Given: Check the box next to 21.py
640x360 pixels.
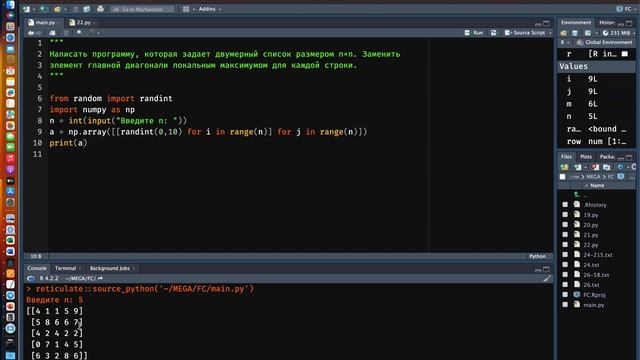Looking at the screenshot, I should coord(565,235).
